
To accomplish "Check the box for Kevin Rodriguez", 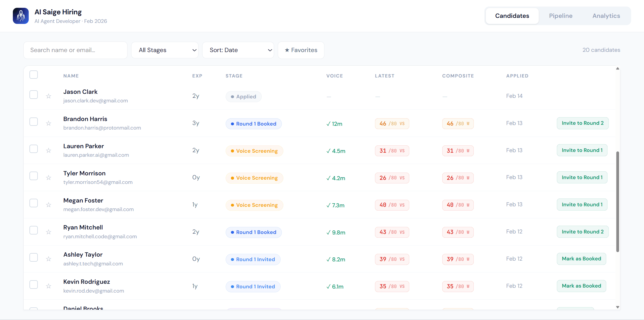I will (33, 285).
